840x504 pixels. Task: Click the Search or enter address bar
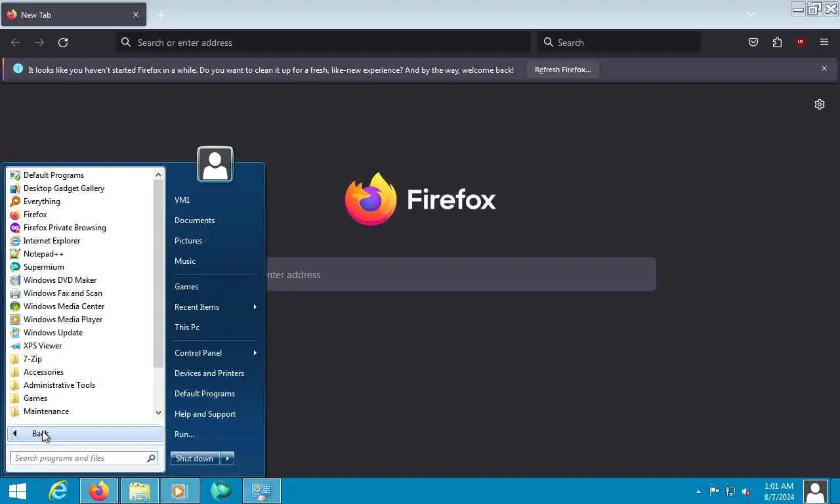pyautogui.click(x=324, y=43)
